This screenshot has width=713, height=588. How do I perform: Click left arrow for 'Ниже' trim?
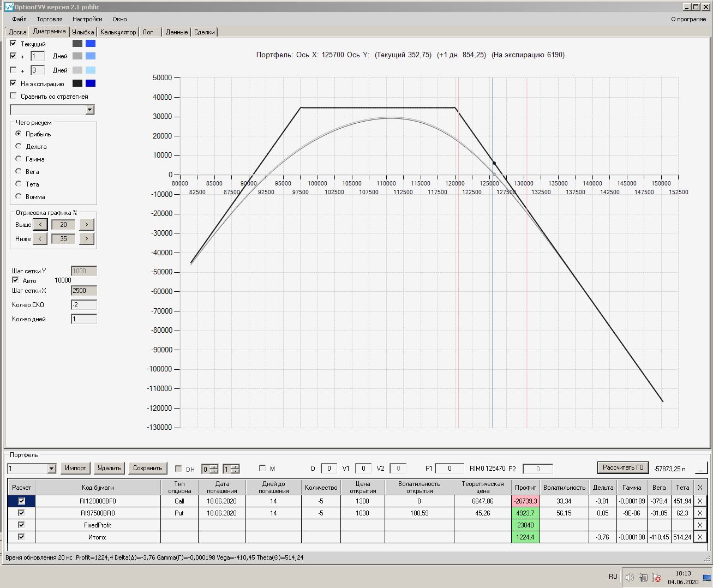pyautogui.click(x=40, y=239)
